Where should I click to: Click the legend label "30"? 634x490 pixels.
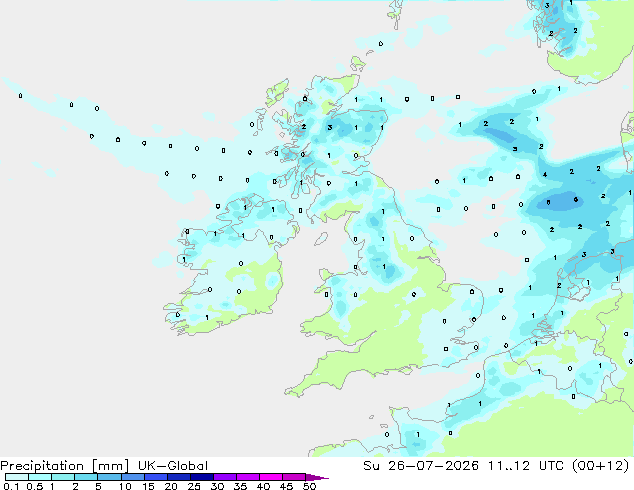pyautogui.click(x=217, y=486)
